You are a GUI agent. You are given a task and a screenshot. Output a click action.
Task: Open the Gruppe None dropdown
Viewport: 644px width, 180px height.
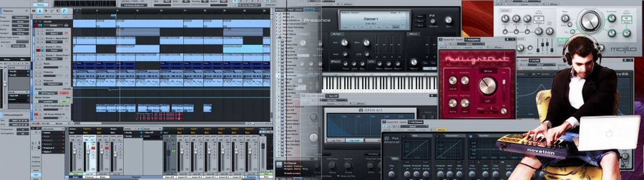point(20,25)
